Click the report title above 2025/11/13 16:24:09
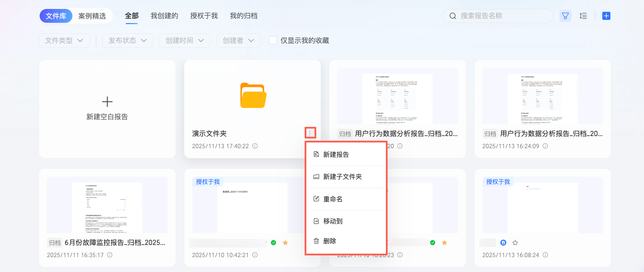The height and width of the screenshot is (272, 644). click(x=552, y=133)
